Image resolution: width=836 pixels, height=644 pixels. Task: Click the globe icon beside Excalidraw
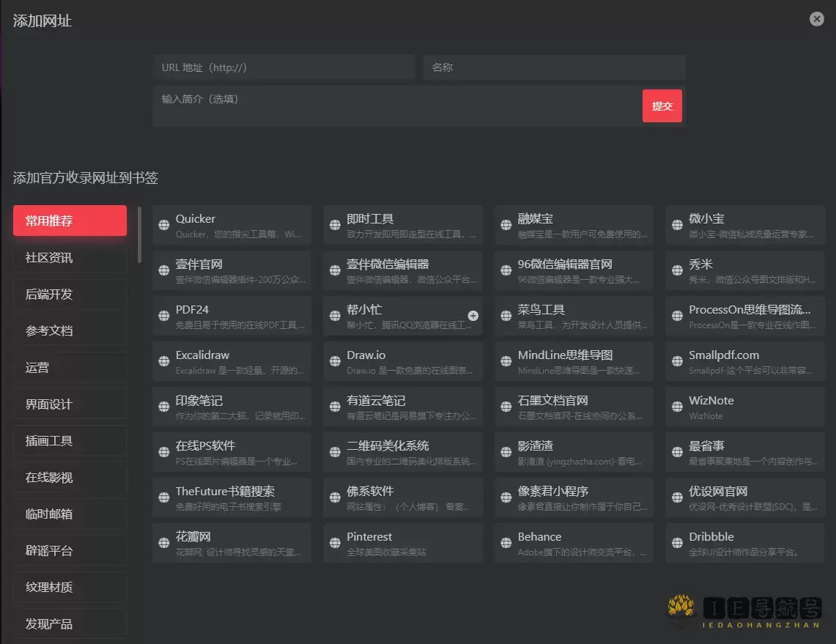pyautogui.click(x=163, y=361)
